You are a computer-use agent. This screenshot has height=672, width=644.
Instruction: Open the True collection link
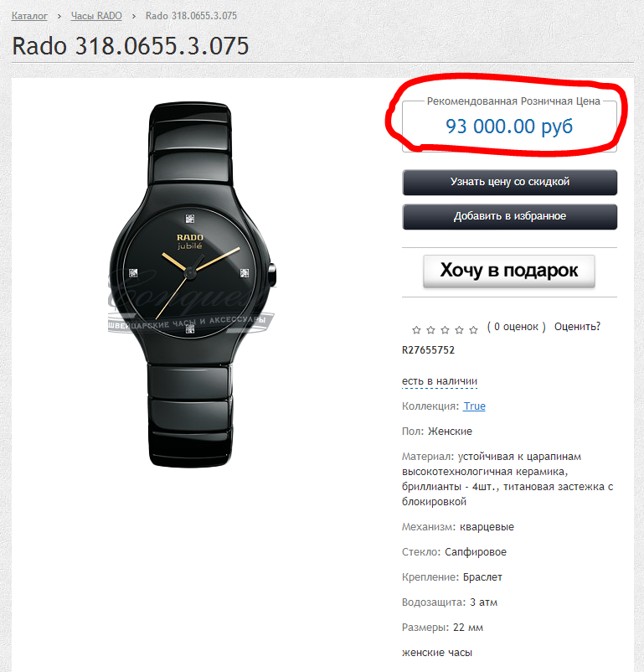point(474,406)
